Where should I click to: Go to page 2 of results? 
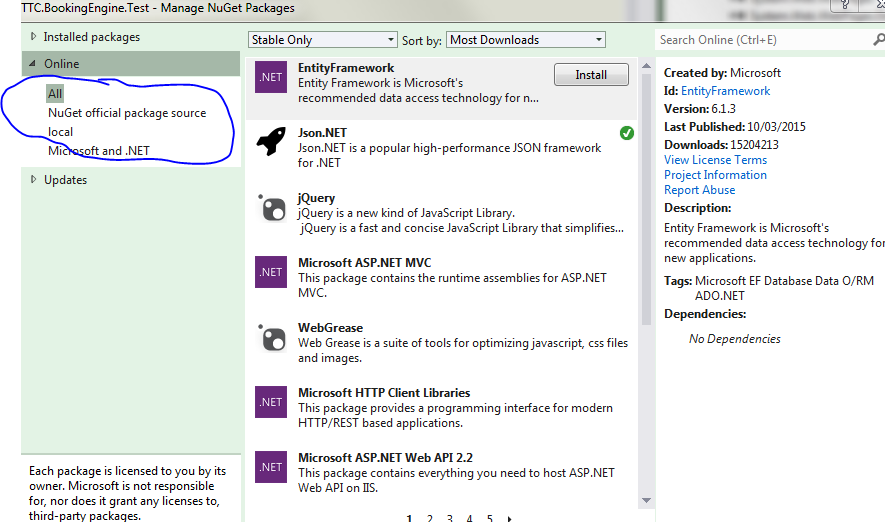pos(430,517)
